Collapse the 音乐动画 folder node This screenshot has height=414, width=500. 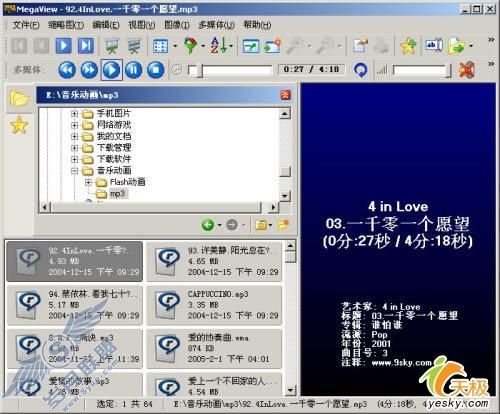click(75, 171)
